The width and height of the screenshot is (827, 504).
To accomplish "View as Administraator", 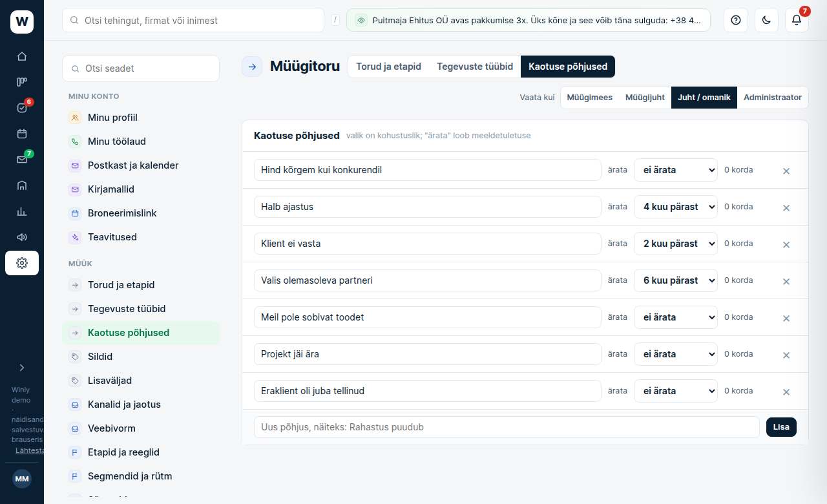I will point(773,98).
